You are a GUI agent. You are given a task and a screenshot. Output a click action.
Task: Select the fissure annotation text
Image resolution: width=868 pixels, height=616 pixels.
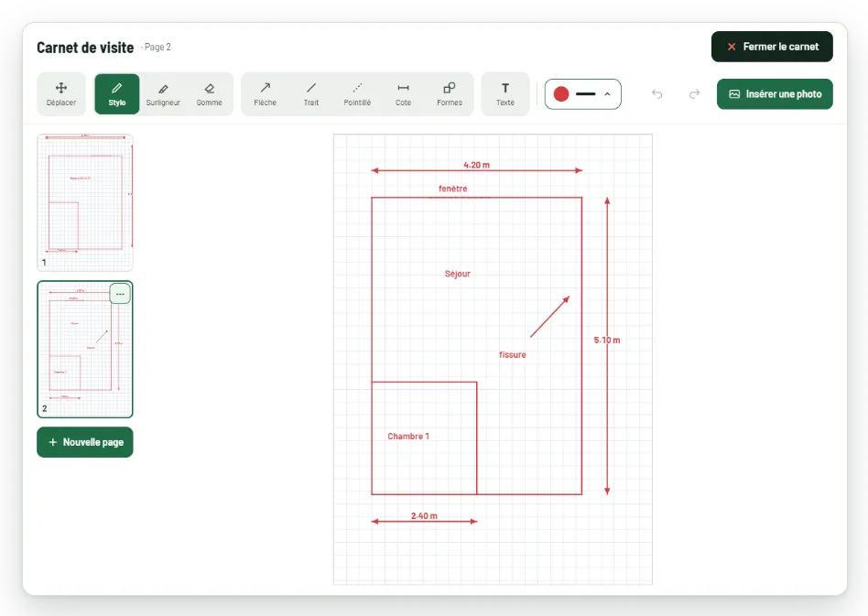(513, 355)
